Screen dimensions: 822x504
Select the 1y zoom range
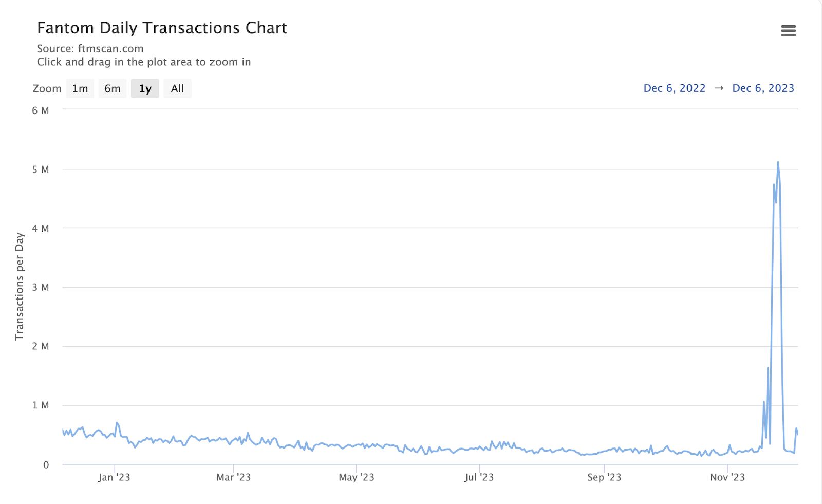[x=145, y=89]
